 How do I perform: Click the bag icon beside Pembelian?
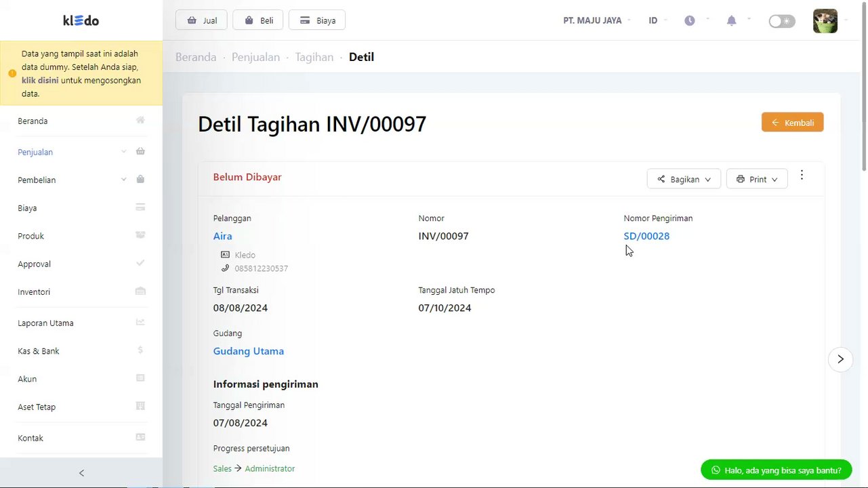140,180
